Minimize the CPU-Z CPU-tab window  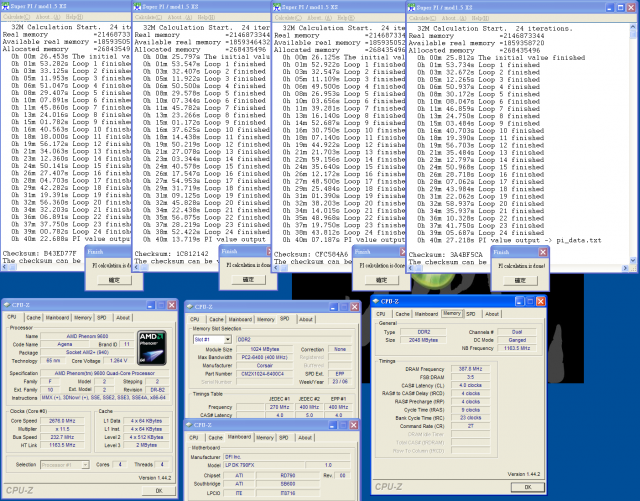pos(151,305)
